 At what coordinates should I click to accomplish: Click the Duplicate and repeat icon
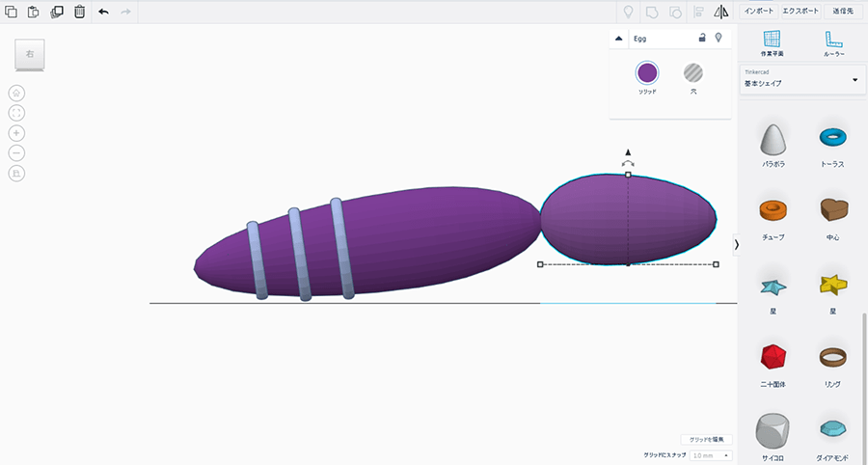point(57,12)
